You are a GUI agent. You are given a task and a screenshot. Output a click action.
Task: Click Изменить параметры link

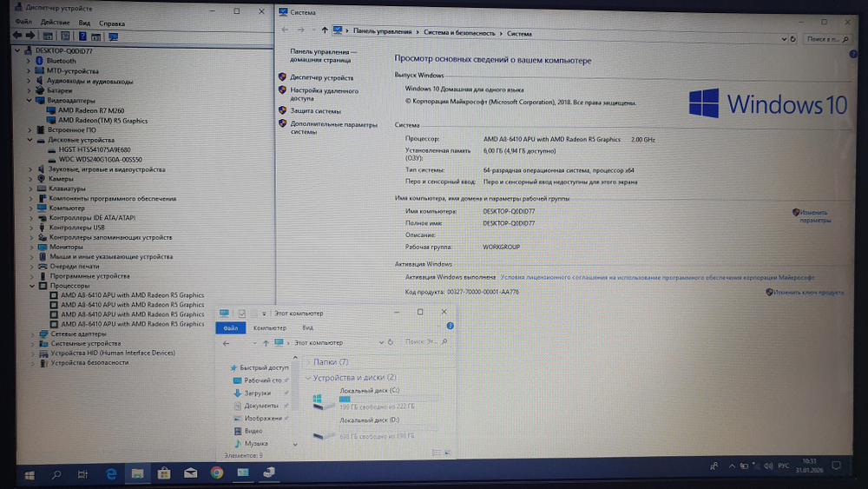814,216
